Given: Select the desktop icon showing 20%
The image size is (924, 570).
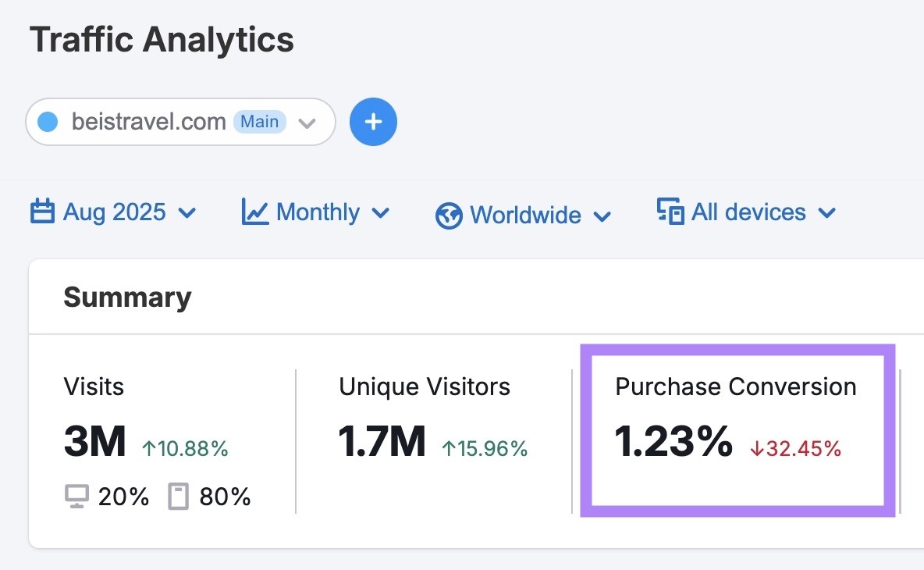Looking at the screenshot, I should click(76, 495).
